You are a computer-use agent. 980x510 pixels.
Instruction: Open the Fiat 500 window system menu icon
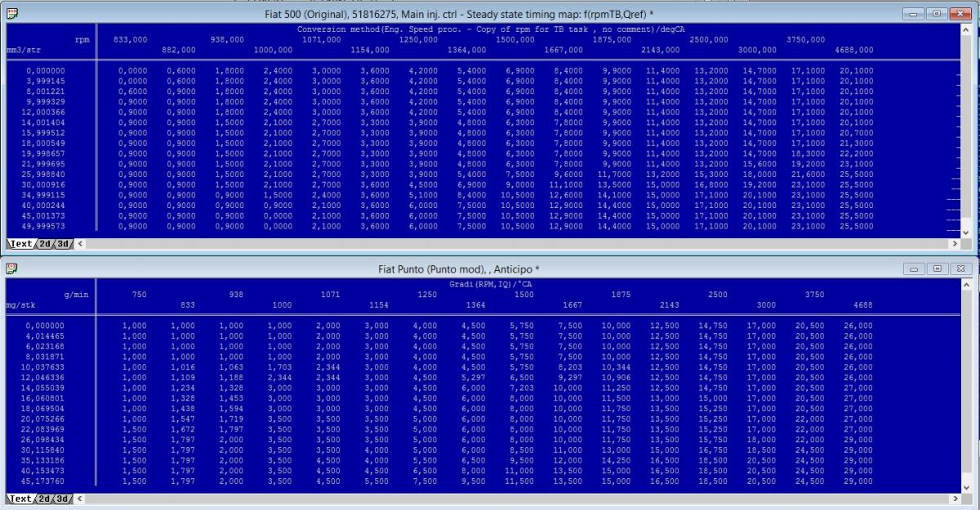11,13
